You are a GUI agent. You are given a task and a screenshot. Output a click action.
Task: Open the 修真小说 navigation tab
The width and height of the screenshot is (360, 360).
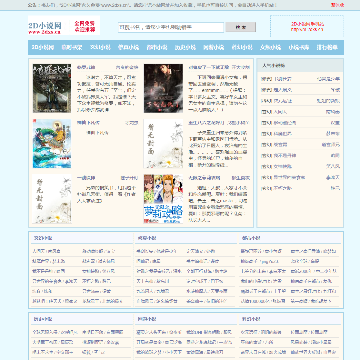click(x=128, y=47)
